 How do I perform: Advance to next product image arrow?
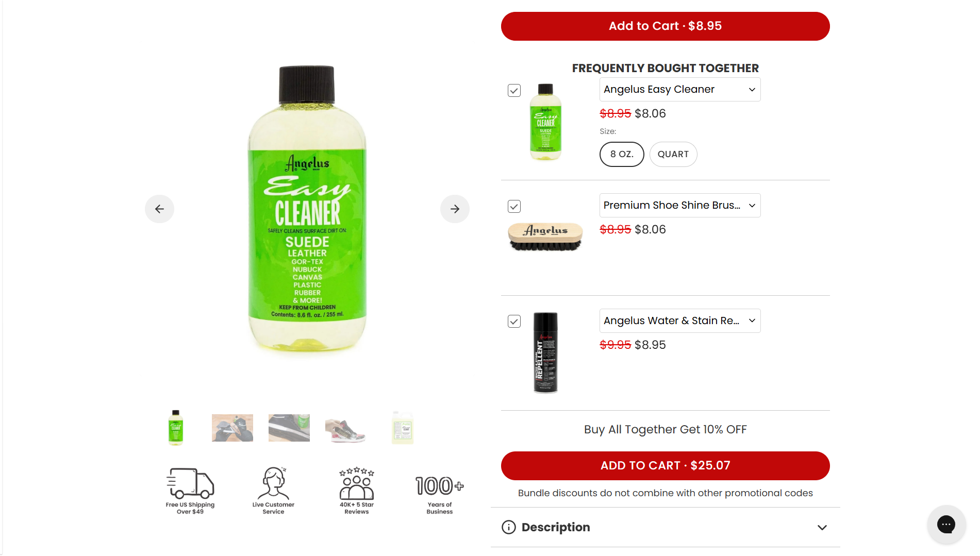(x=455, y=209)
